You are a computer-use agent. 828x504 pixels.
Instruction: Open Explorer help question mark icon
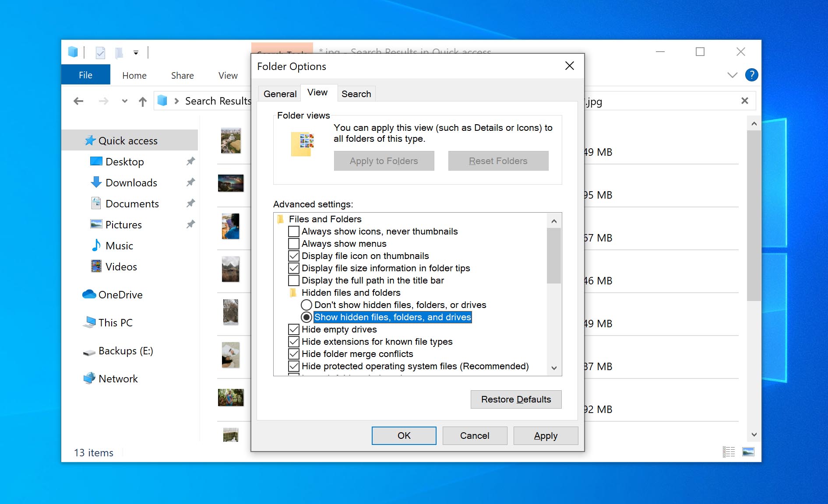751,75
